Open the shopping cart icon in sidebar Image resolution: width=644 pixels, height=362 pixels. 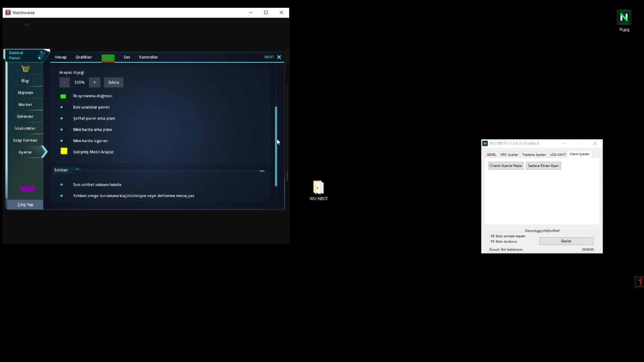click(25, 69)
